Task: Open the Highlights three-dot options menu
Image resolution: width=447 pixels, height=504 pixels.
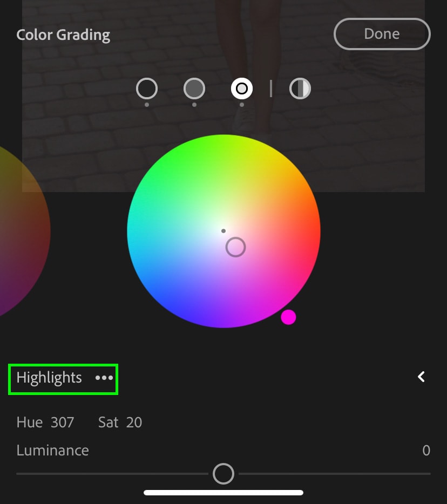Action: pyautogui.click(x=104, y=378)
